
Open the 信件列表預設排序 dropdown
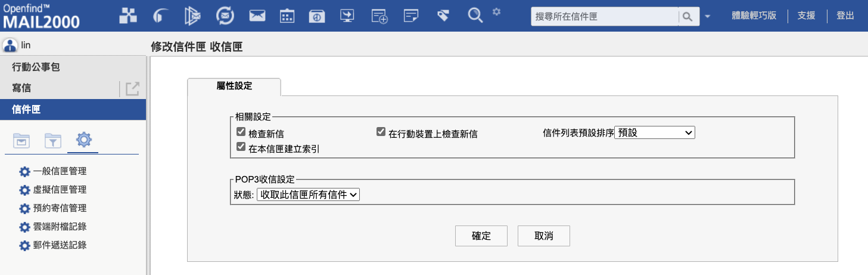(655, 132)
